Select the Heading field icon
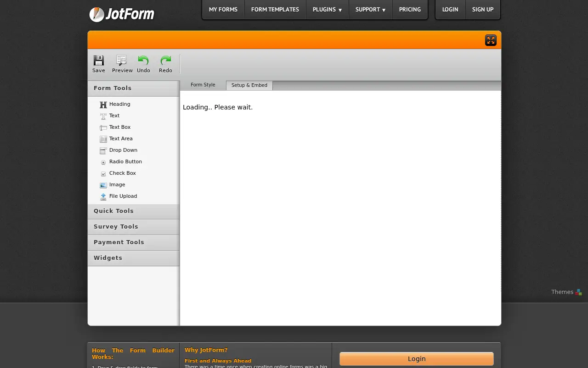Viewport: 588px width, 368px height. (103, 104)
